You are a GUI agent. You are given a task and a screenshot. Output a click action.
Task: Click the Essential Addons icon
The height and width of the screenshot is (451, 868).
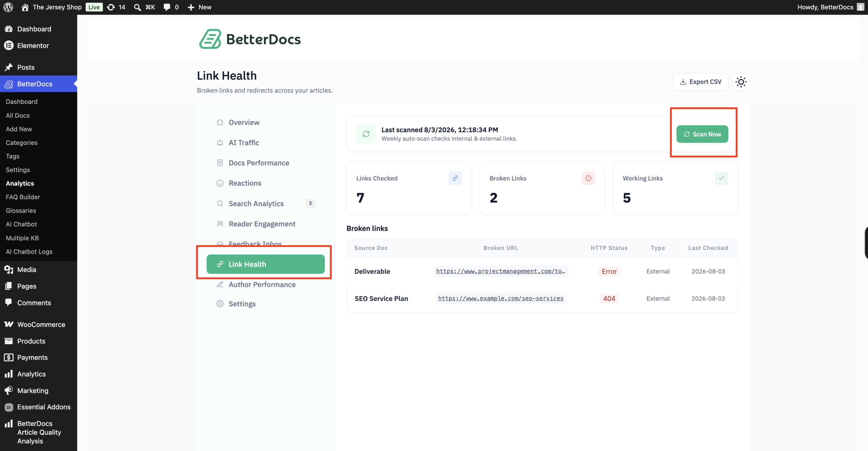tap(9, 407)
